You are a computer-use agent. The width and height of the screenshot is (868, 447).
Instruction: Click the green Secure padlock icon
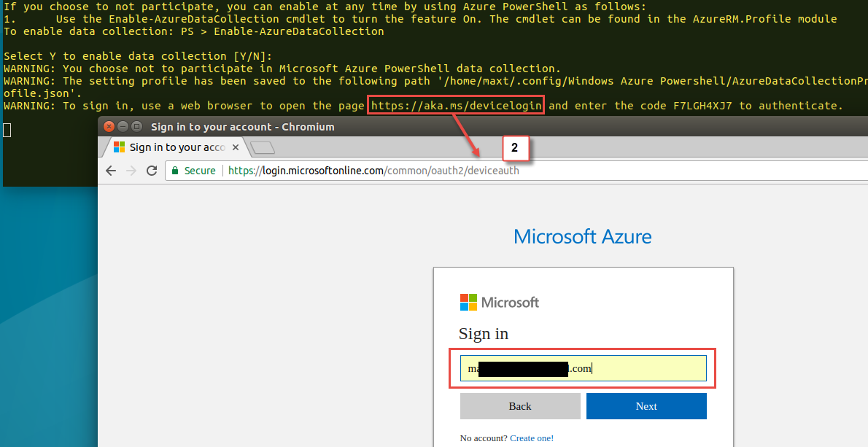(x=175, y=171)
